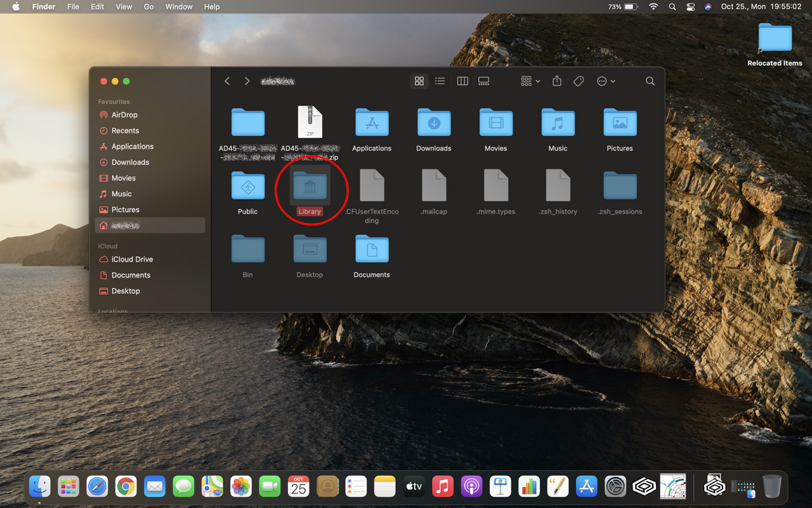
Task: Select the .mailcap file
Action: tap(434, 185)
